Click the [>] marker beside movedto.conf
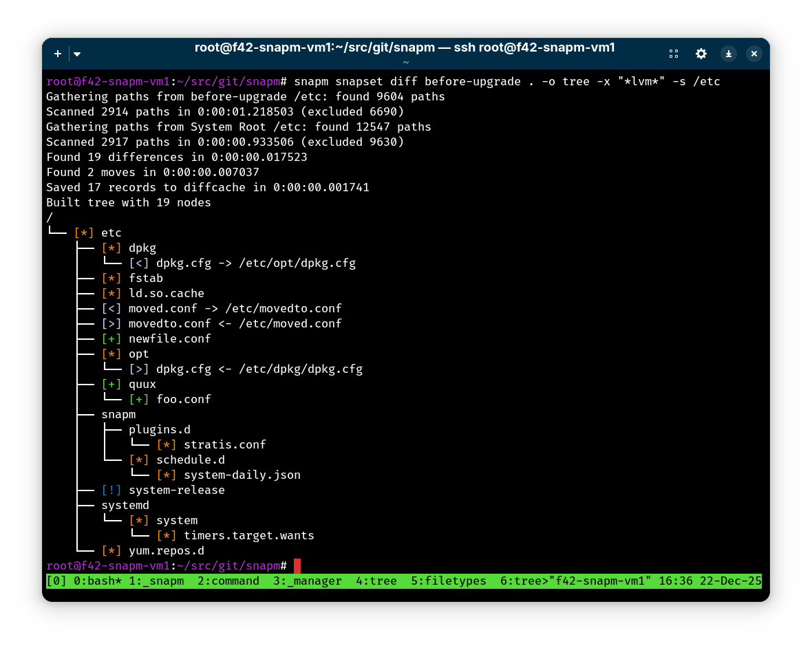 tap(111, 323)
